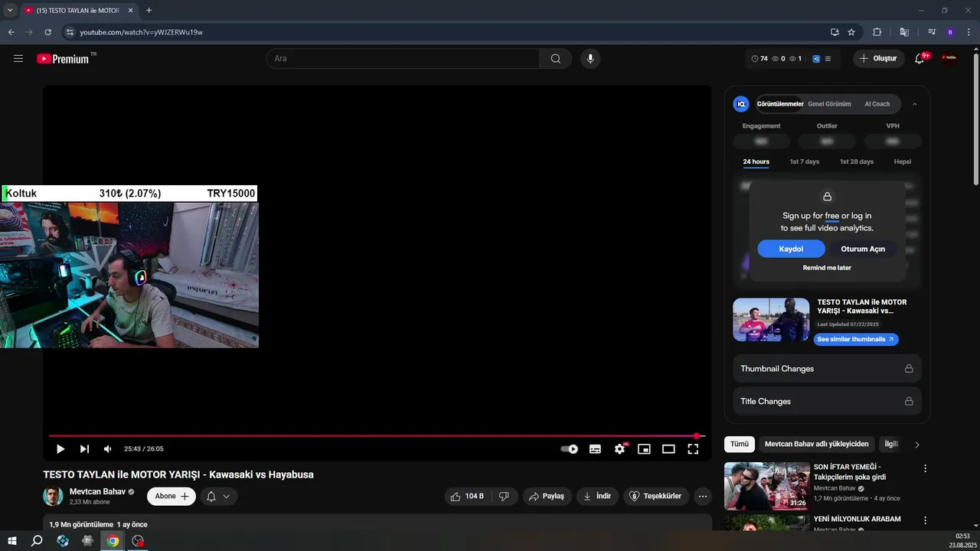Click See similar thumbnails button
This screenshot has height=551, width=980.
(x=856, y=339)
